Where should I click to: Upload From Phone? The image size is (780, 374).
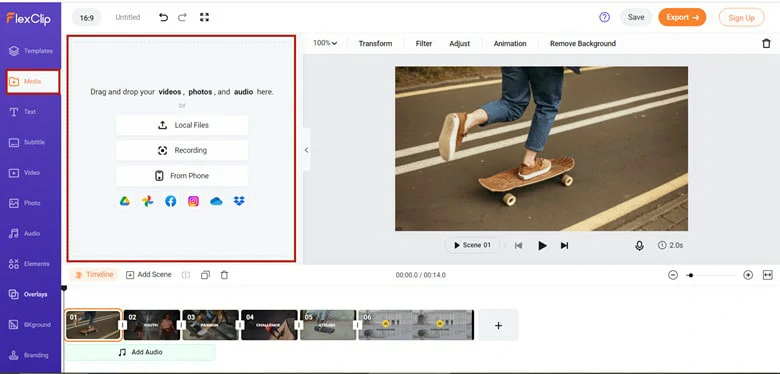click(182, 176)
